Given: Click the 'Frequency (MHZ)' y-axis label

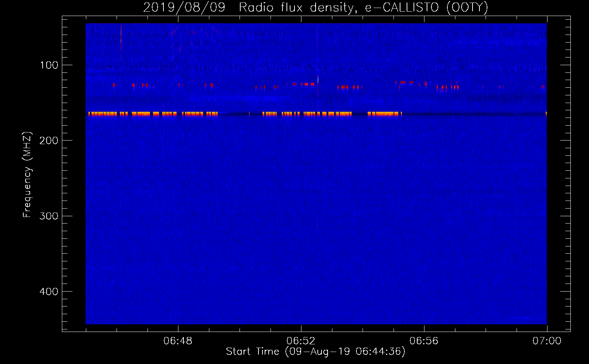Looking at the screenshot, I should click(27, 175).
